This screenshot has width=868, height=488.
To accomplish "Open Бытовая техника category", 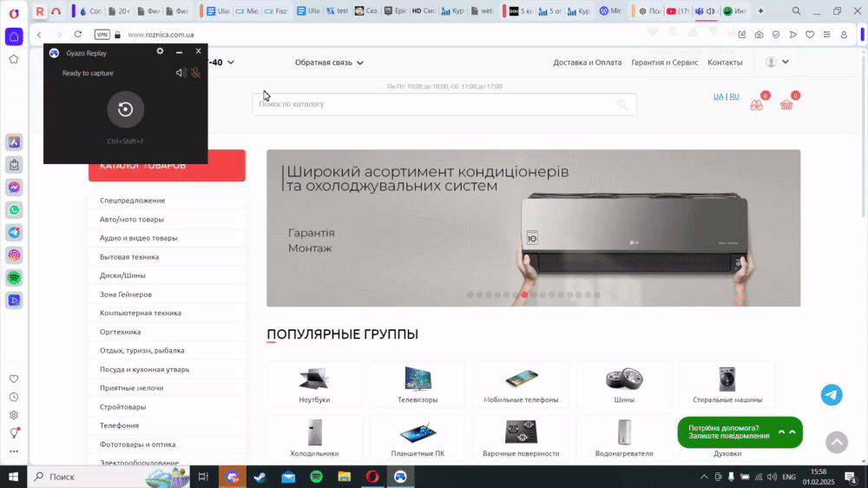I will pos(129,257).
